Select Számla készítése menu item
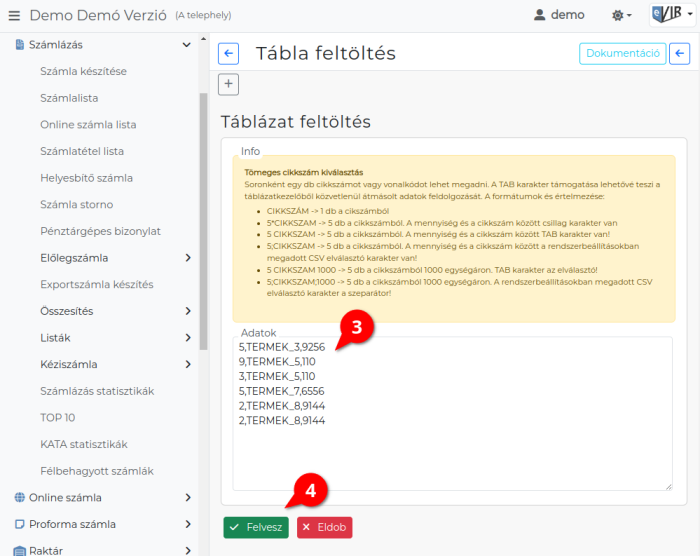The height and width of the screenshot is (556, 700). pyautogui.click(x=83, y=71)
